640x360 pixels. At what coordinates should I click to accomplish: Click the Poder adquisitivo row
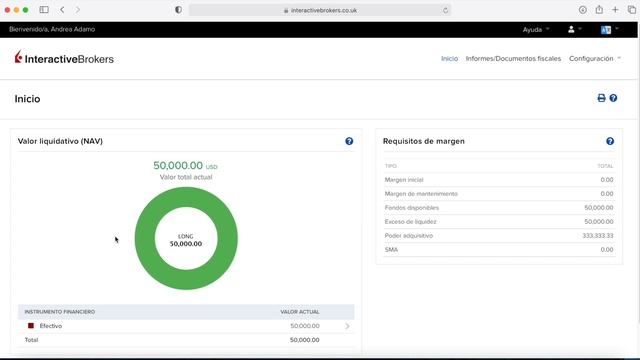[499, 236]
